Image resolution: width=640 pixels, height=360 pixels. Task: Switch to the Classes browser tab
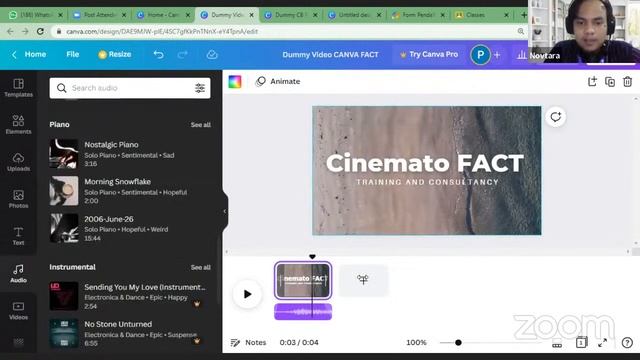point(482,15)
